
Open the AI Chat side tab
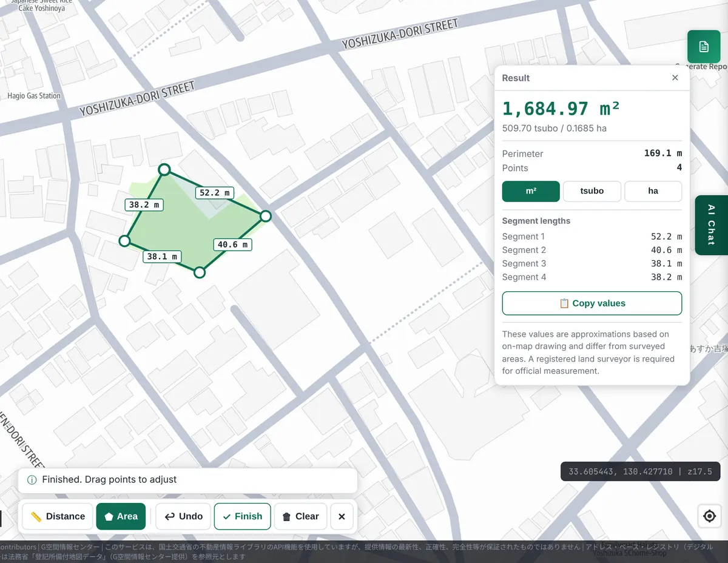[712, 225]
